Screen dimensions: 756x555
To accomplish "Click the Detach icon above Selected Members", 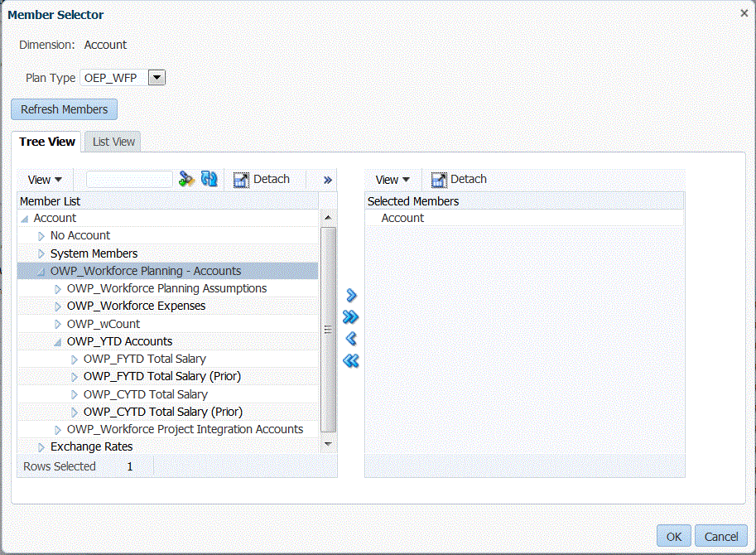I will tap(439, 180).
